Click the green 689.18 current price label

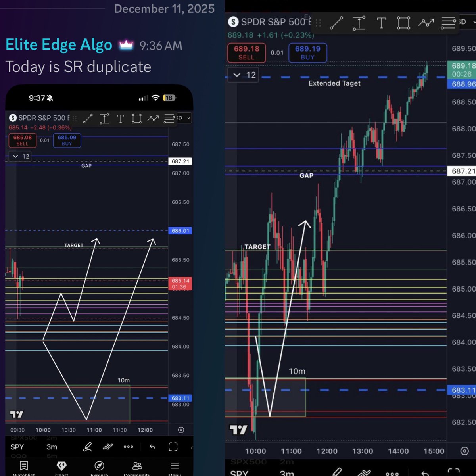[462, 70]
